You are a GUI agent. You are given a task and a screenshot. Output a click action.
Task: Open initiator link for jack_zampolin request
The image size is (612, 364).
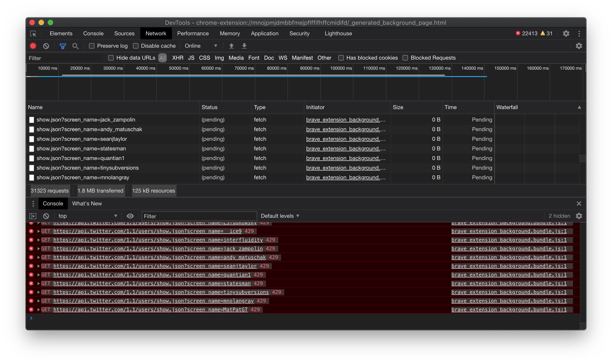tap(346, 120)
